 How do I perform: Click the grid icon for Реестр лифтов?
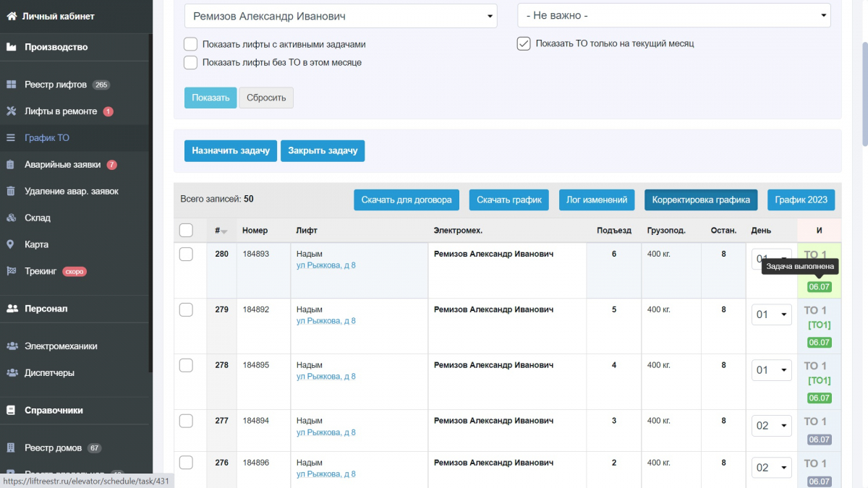(x=12, y=85)
